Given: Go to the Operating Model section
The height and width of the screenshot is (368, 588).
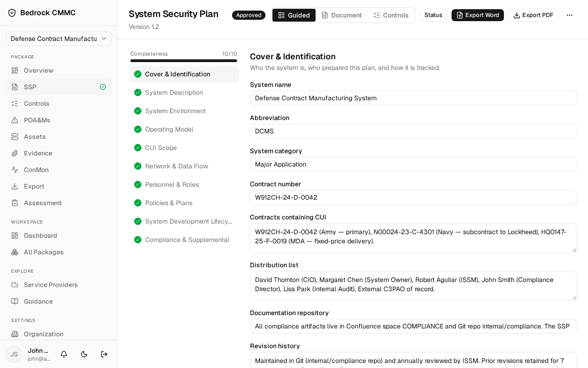Looking at the screenshot, I should tap(184, 129).
